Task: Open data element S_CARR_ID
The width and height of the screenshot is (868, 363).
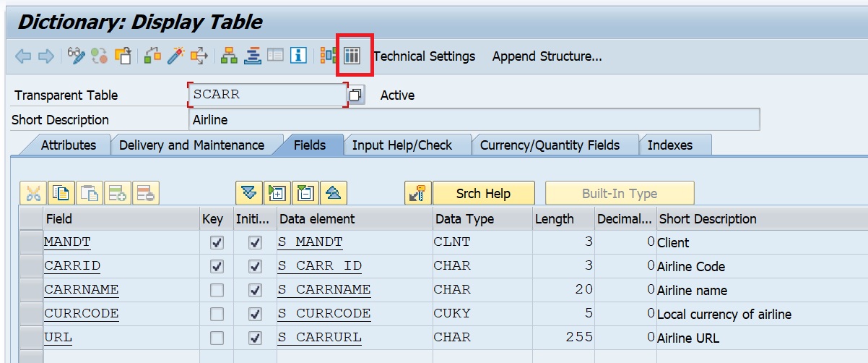Action: point(320,266)
